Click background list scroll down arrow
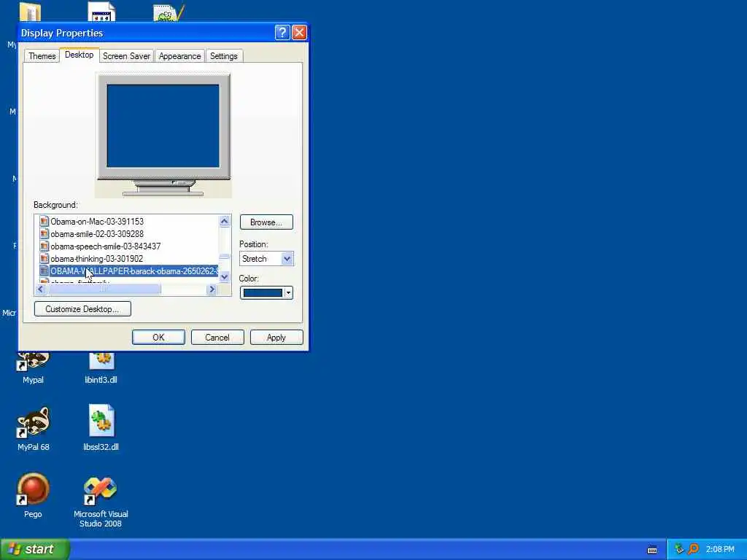Viewport: 747px width, 560px height. point(225,277)
